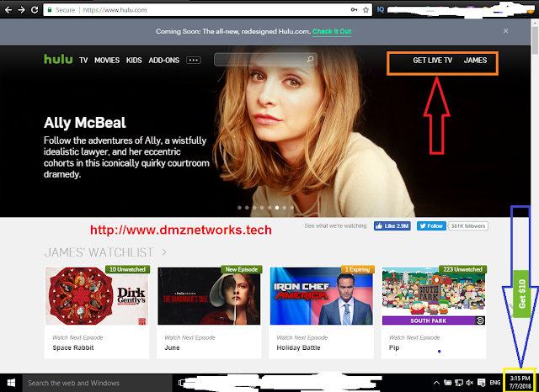Select the fifth hero carousel dot
The height and width of the screenshot is (392, 539).
pos(269,208)
